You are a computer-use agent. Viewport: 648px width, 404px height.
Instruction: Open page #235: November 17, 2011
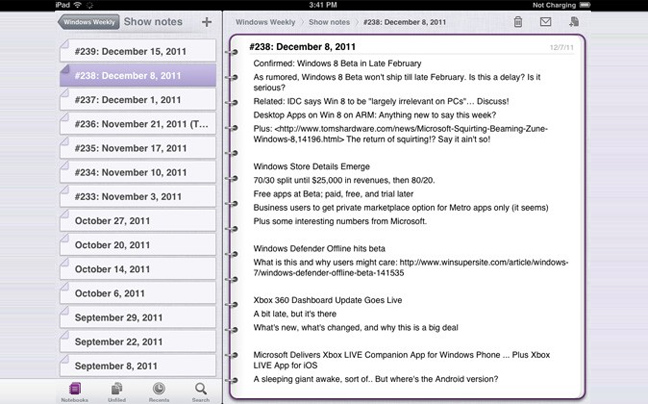point(138,148)
